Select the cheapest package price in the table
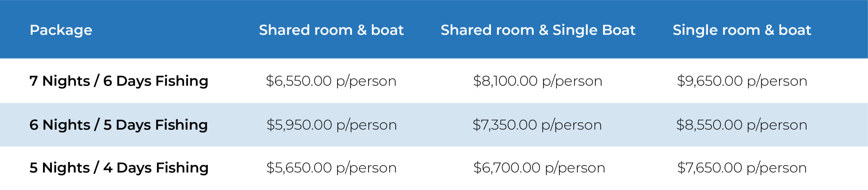Screen dimensions: 868x190 pyautogui.click(x=331, y=168)
